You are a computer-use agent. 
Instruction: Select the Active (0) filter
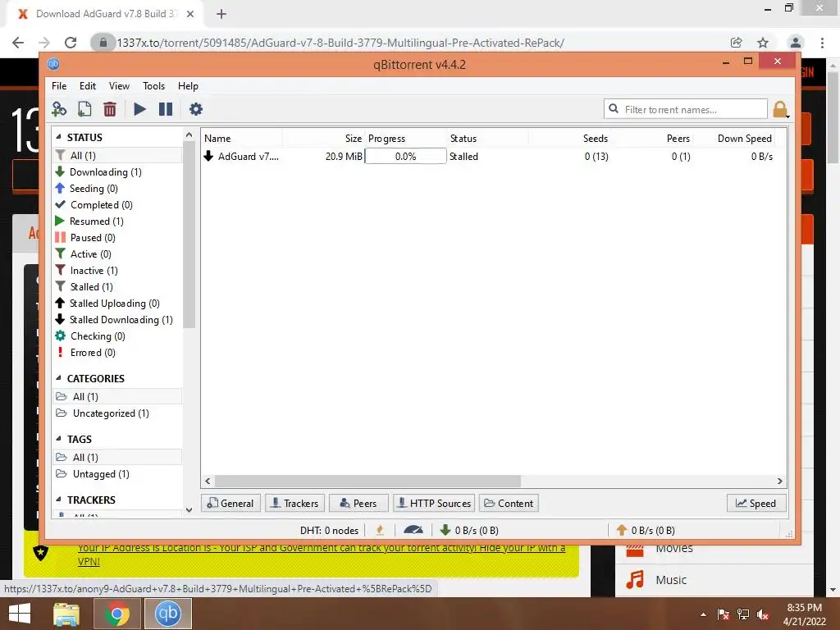click(117, 254)
